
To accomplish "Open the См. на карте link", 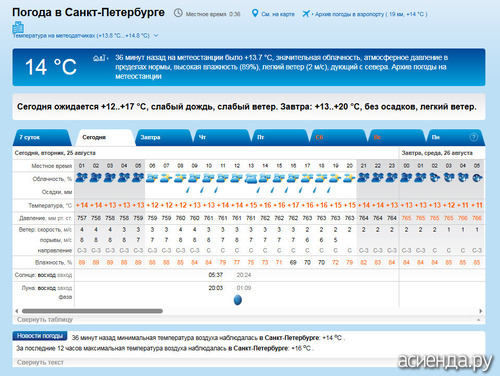I will (x=278, y=14).
